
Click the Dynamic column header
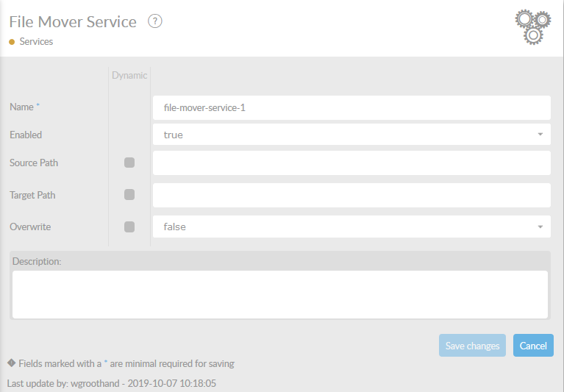[x=129, y=75]
